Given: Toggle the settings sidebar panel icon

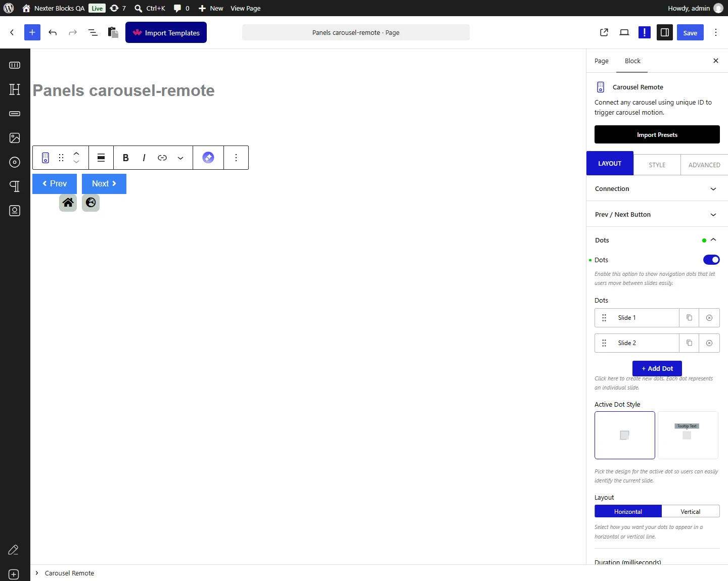Looking at the screenshot, I should (665, 32).
